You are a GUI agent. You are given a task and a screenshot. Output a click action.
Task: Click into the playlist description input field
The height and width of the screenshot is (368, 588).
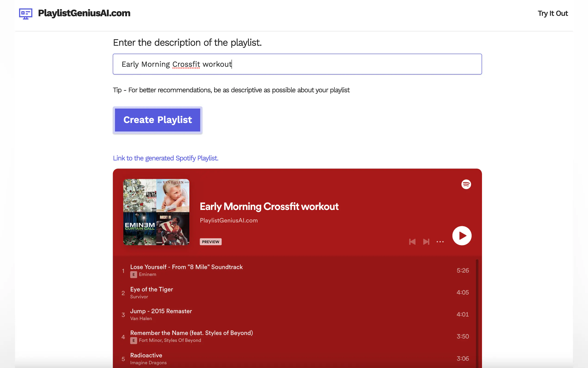[297, 64]
